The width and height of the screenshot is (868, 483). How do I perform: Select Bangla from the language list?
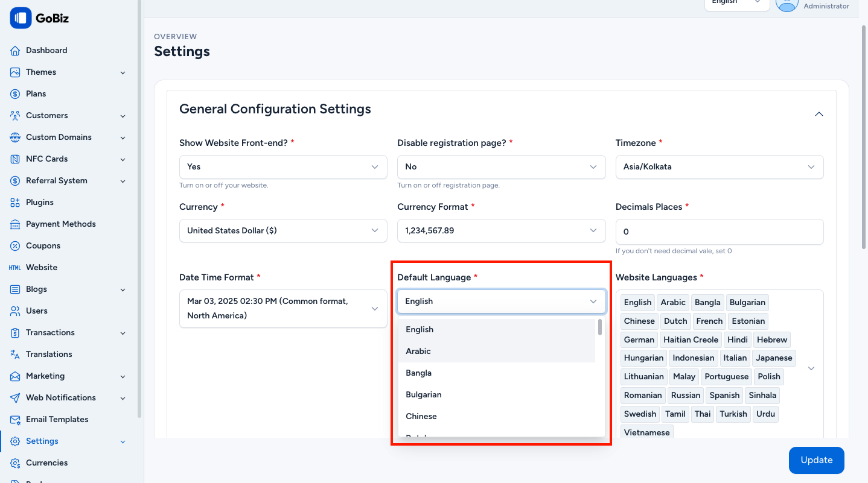419,373
